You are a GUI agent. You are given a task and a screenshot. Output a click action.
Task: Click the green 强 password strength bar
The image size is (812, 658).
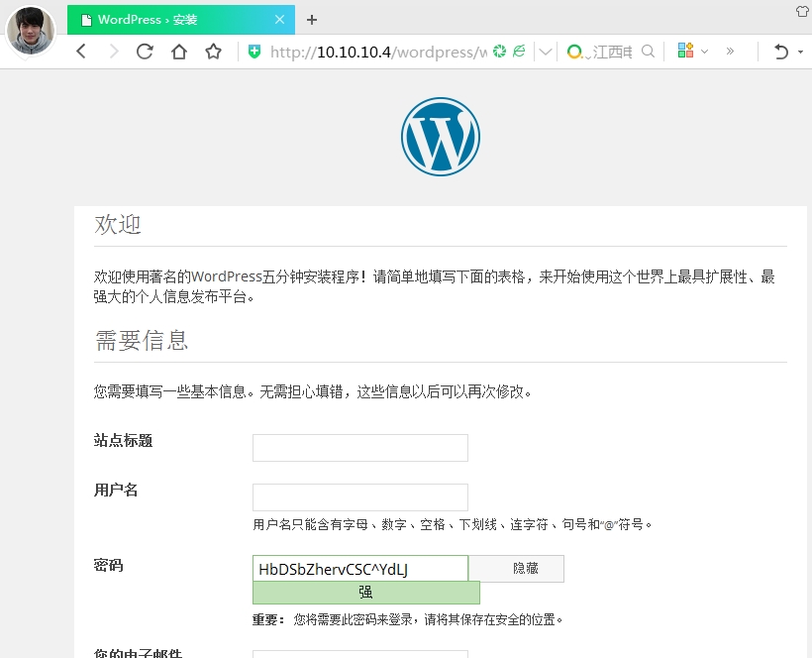pyautogui.click(x=364, y=592)
